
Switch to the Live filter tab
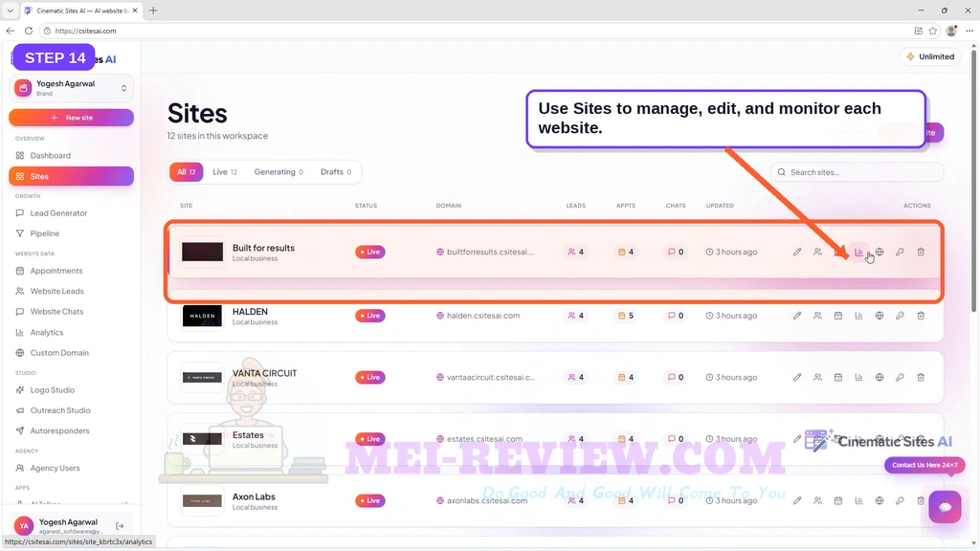click(x=225, y=172)
